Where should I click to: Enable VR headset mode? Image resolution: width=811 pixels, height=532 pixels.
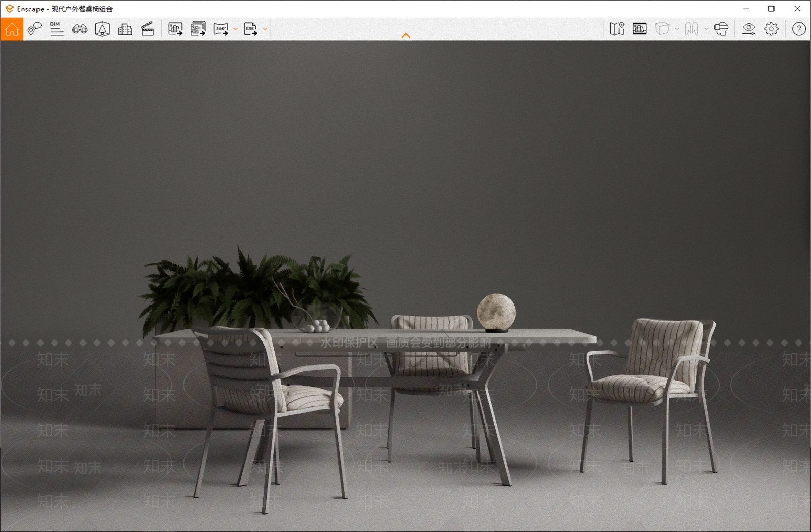[x=721, y=29]
